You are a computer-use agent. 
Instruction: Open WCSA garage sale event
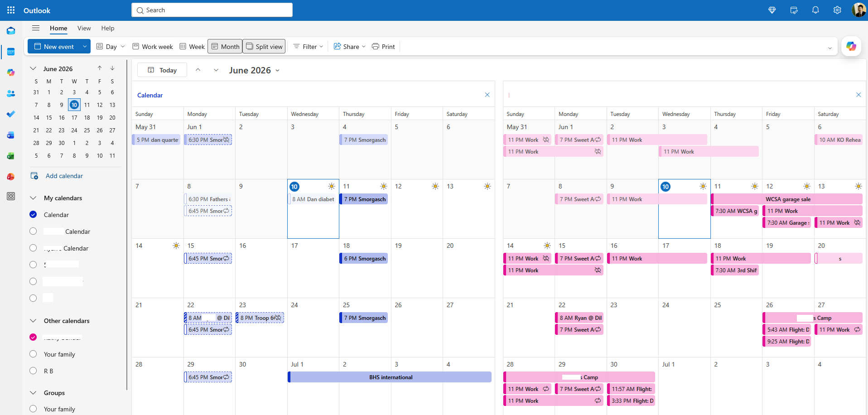tap(787, 199)
